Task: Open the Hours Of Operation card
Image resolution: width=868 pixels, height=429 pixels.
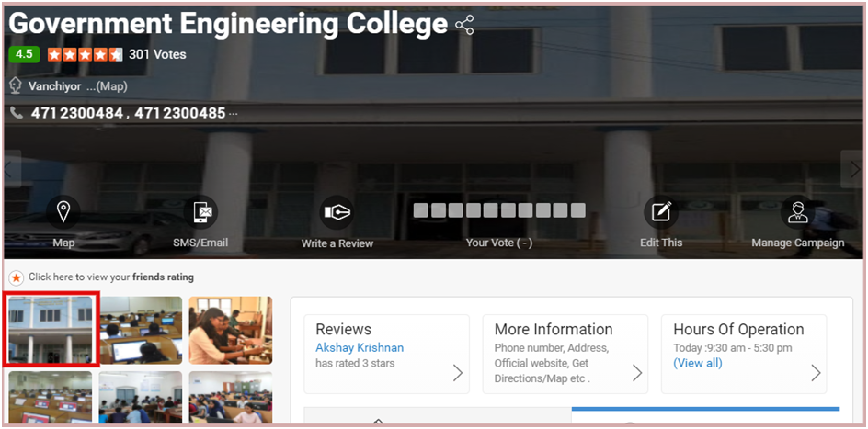Action: (744, 354)
